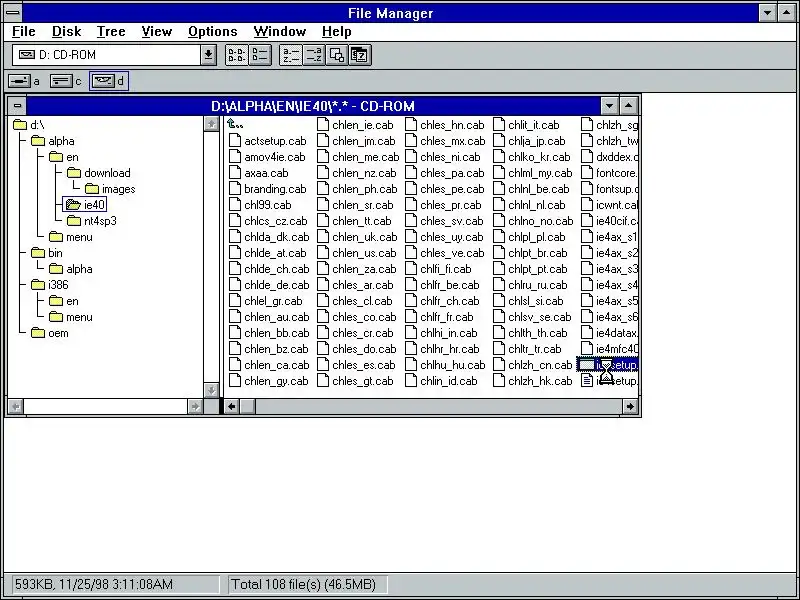This screenshot has height=600, width=800.
Task: Click tree pane scroll down arrow
Action: click(x=211, y=390)
